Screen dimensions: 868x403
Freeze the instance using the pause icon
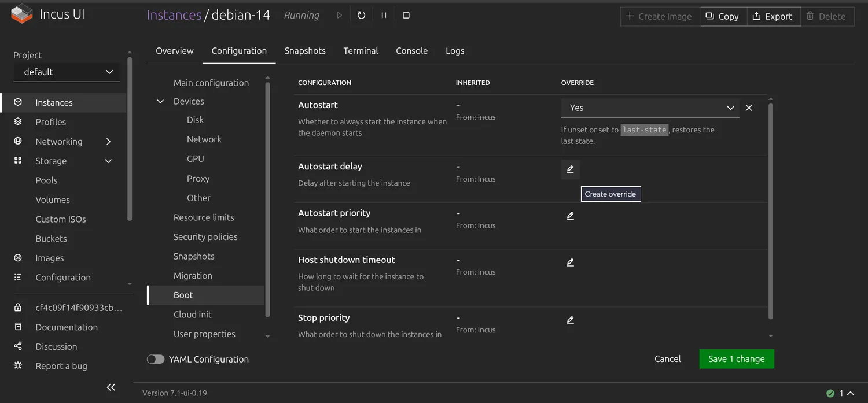coord(384,16)
